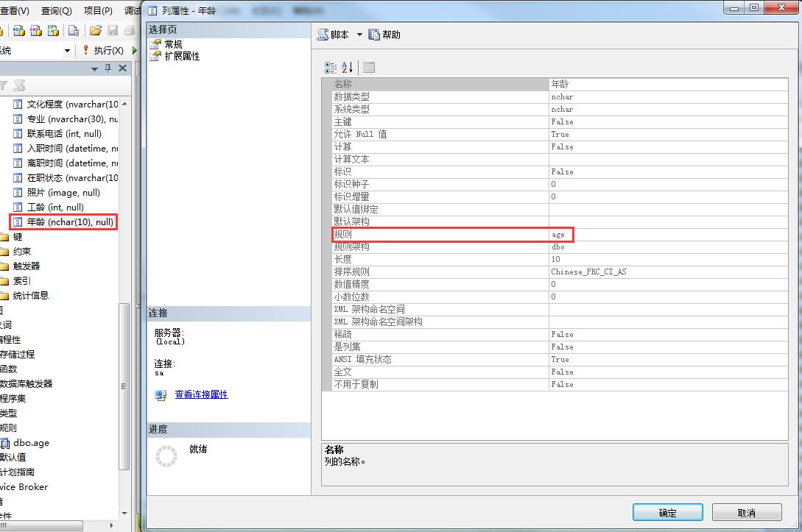Select the 规则 property row showing age

(x=560, y=234)
